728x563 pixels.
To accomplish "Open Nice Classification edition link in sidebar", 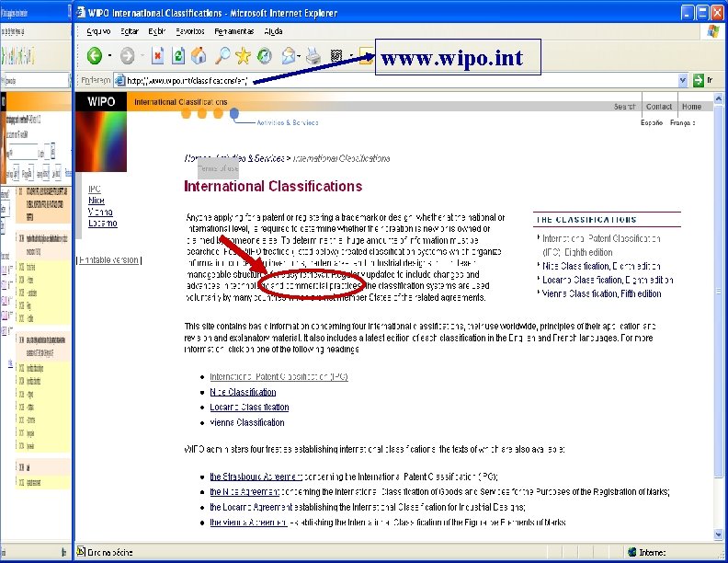I will coord(601,266).
